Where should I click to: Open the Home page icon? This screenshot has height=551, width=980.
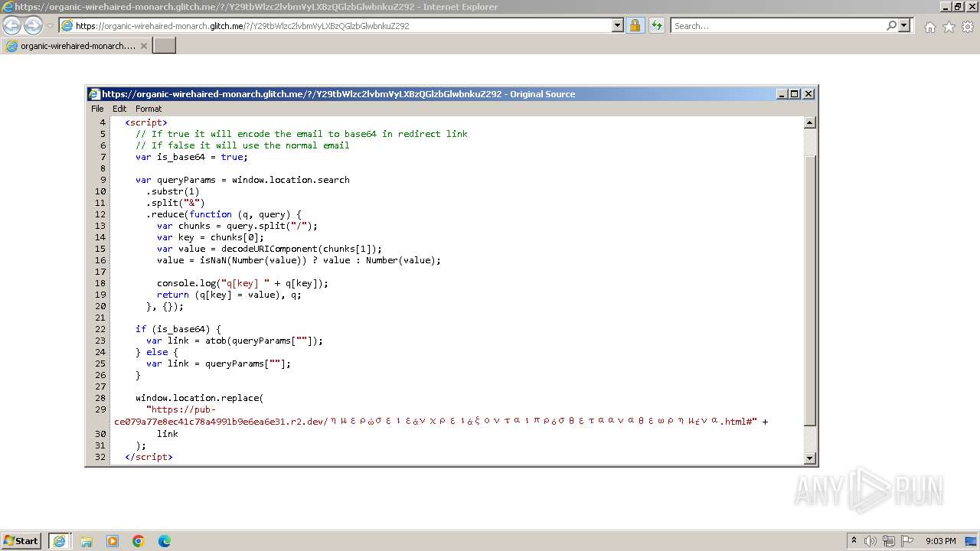pyautogui.click(x=929, y=27)
